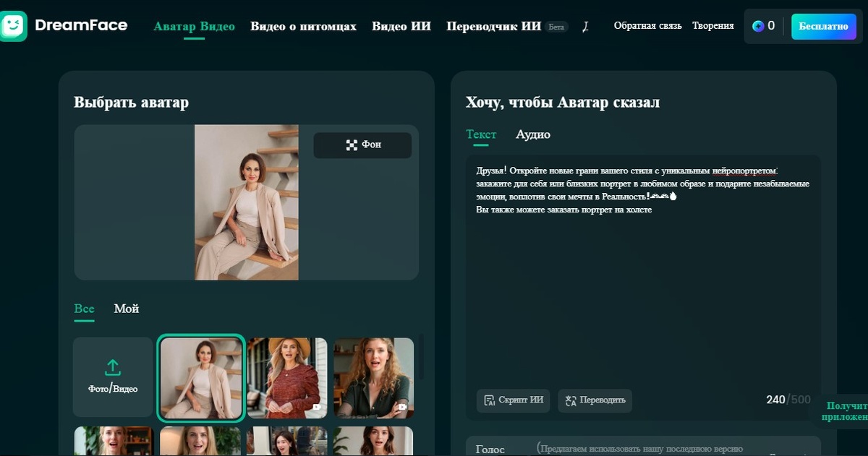The image size is (868, 456).
Task: Click the 240/500 character counter
Action: coord(788,400)
